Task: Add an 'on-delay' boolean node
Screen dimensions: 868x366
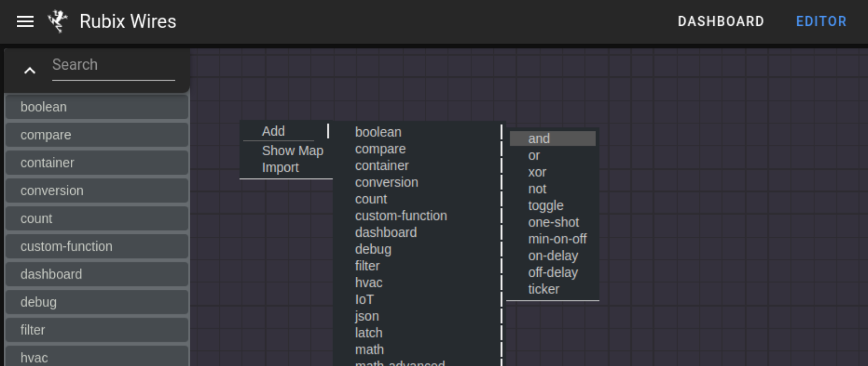Action: point(552,256)
